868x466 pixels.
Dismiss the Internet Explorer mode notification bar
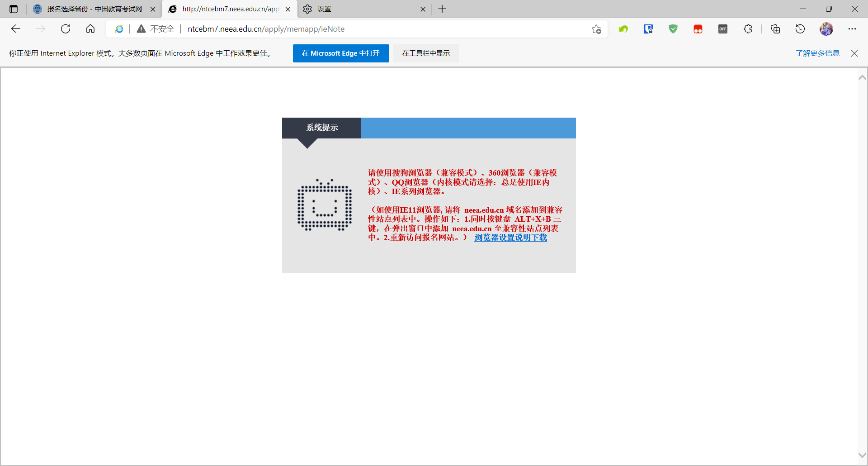[x=854, y=53]
